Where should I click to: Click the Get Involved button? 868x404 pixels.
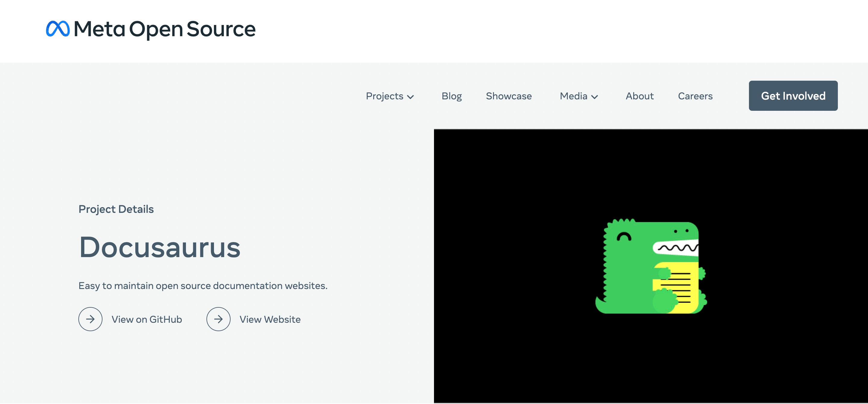click(793, 96)
